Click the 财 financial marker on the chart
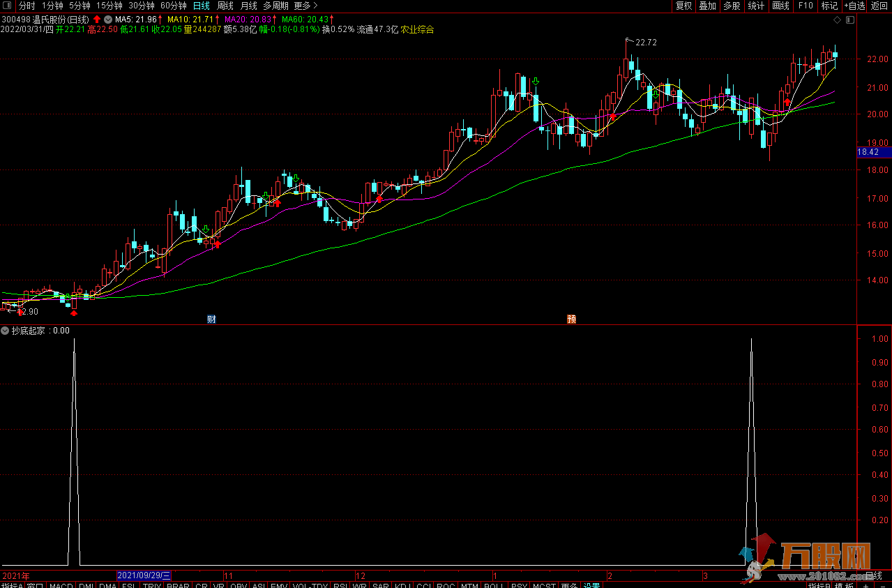This screenshot has height=588, width=892. [211, 319]
